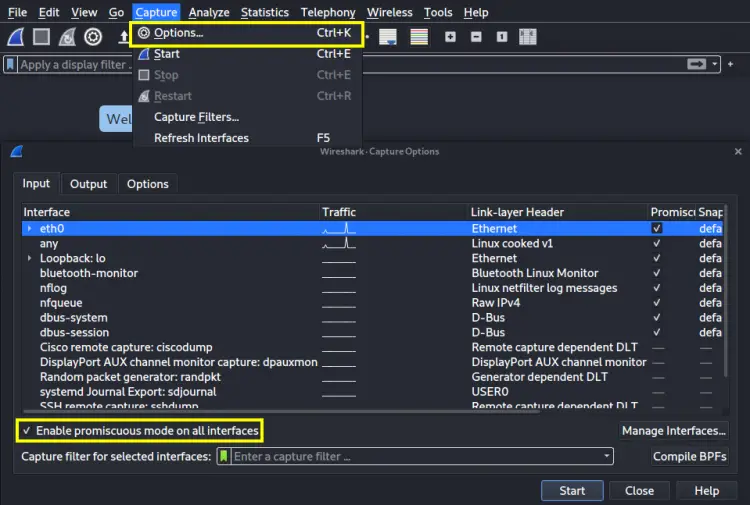Click the green capture filter bookmark icon

pyautogui.click(x=223, y=456)
